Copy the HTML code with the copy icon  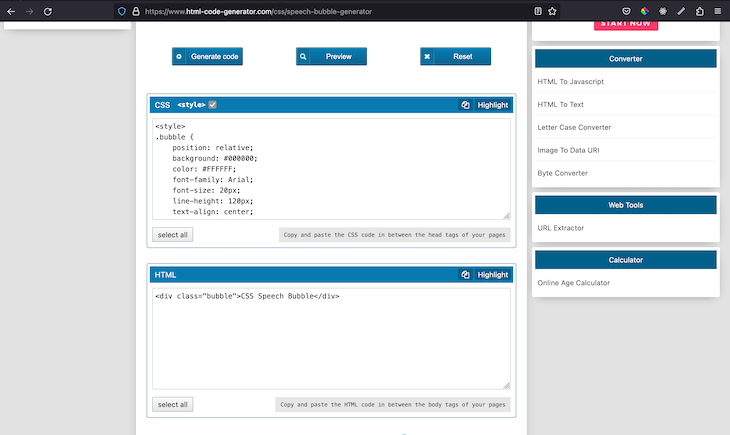(465, 274)
